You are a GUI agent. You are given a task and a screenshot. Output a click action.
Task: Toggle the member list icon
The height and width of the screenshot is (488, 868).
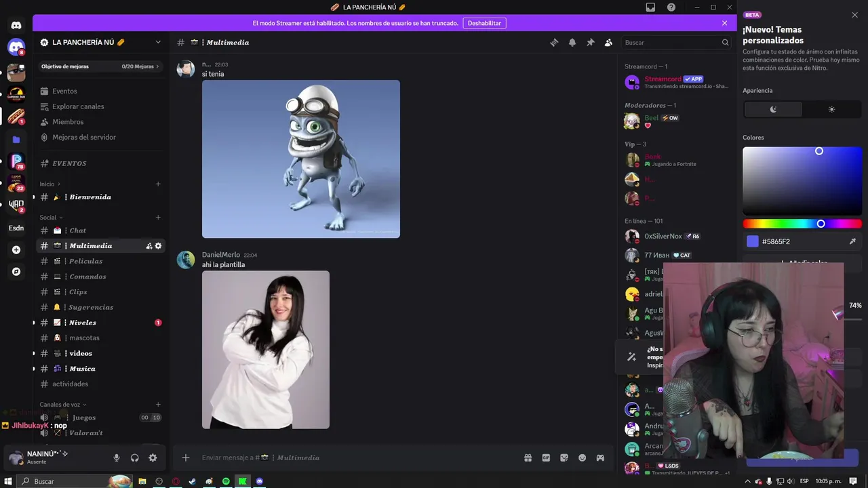(608, 42)
